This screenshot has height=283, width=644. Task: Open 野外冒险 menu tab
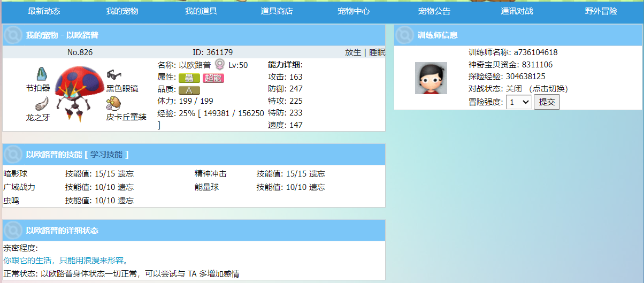click(601, 11)
